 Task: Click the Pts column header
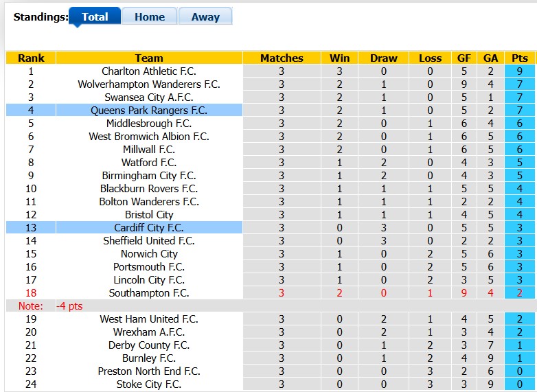520,58
